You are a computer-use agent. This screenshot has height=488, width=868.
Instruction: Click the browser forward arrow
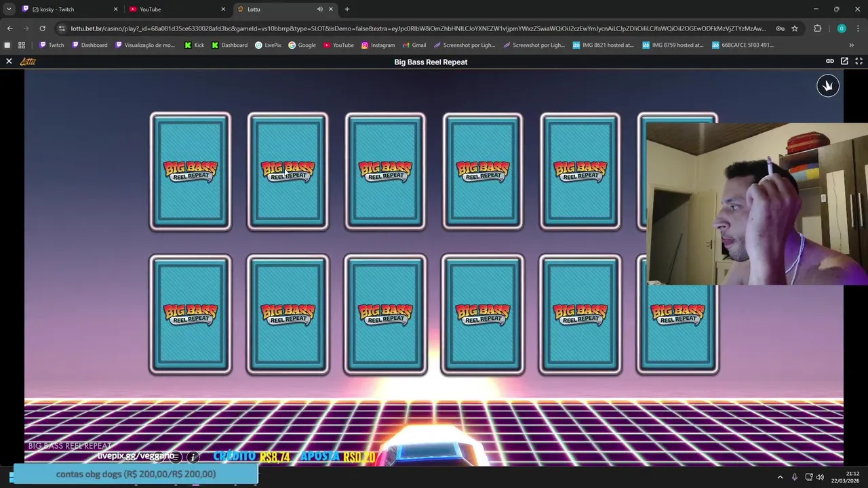coord(26,28)
